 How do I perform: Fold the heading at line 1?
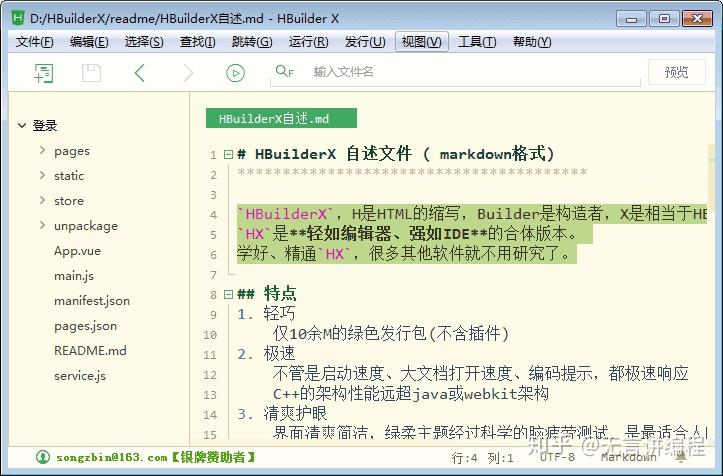tap(228, 154)
